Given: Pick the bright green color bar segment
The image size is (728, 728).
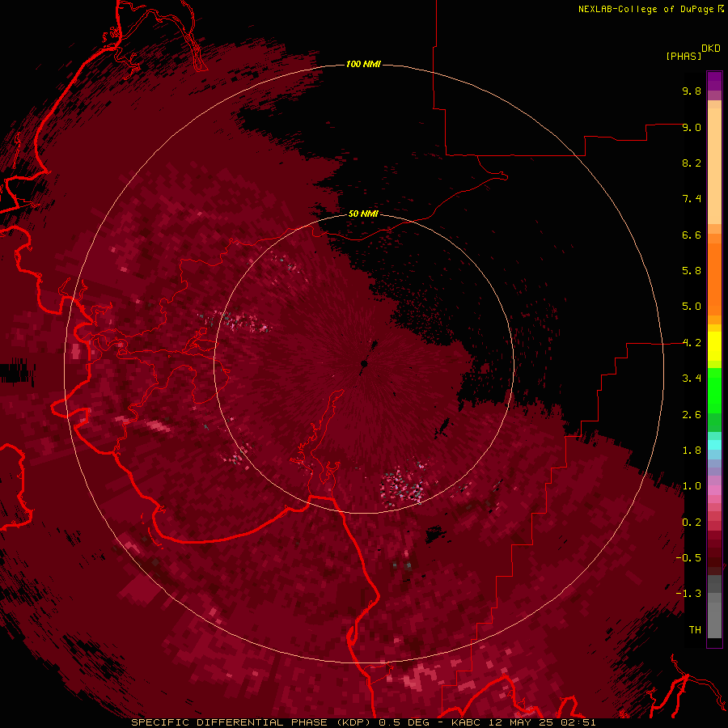Looking at the screenshot, I should pos(714,392).
